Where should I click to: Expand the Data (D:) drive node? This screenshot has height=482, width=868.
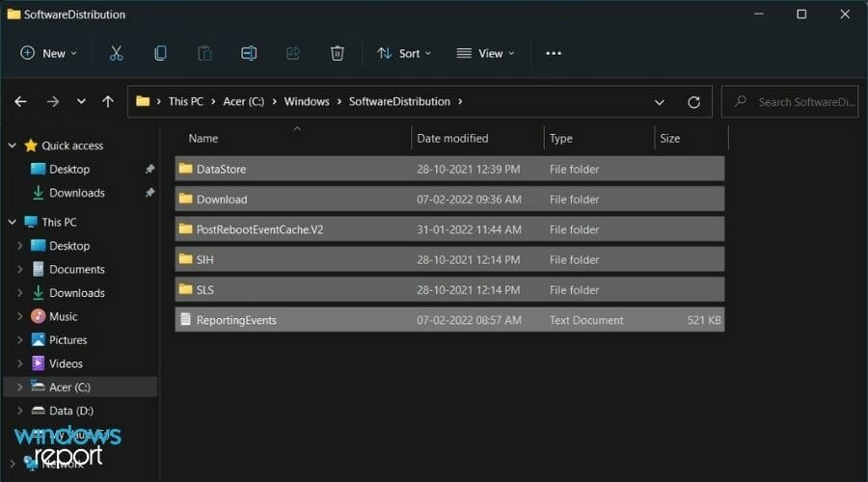click(20, 411)
